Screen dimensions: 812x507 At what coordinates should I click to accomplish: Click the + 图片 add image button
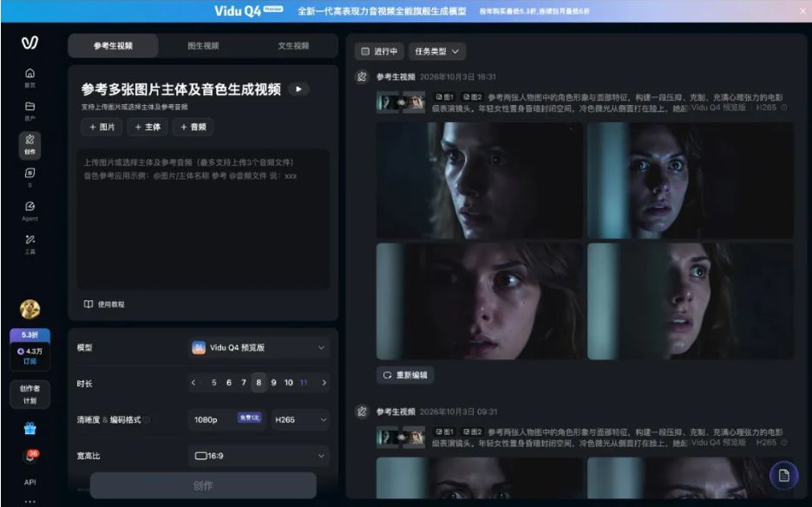[x=102, y=127]
